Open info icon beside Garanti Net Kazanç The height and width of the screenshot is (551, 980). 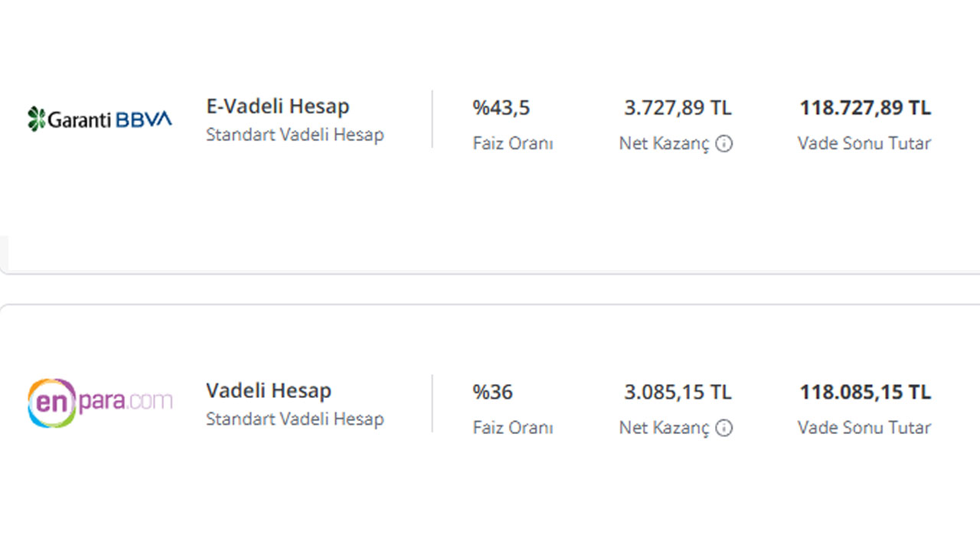coord(724,144)
